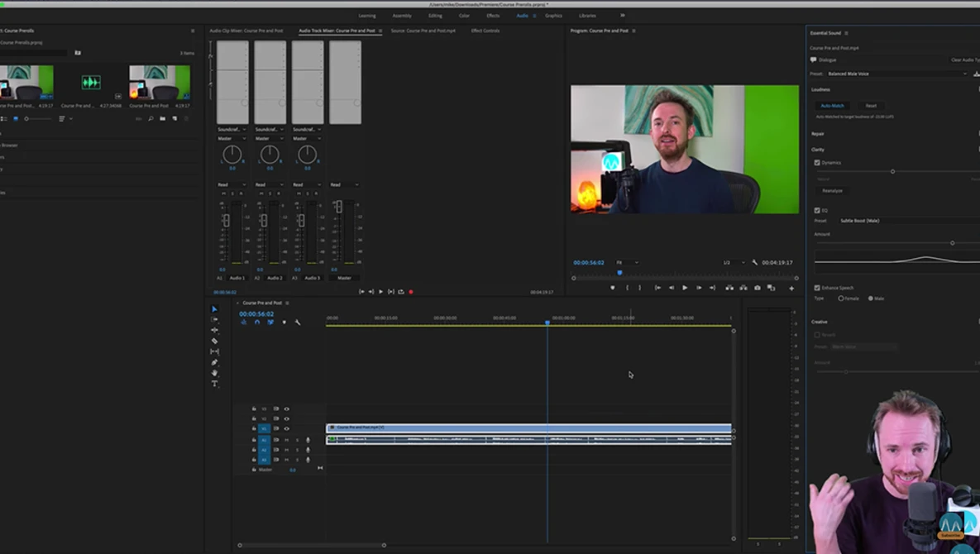
Task: Click the Reanalyze button
Action: click(x=832, y=190)
